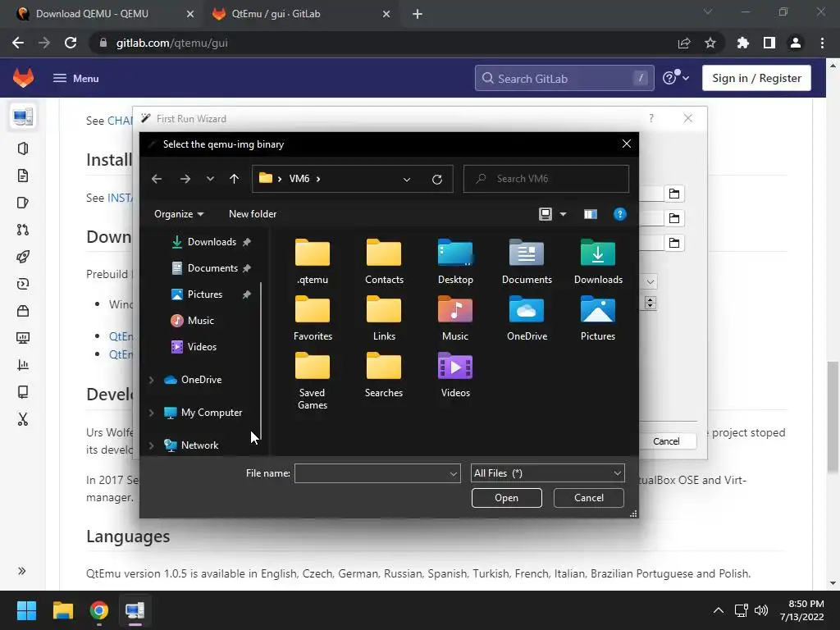Open GitLab sidebar snippets scissors icon

pyautogui.click(x=22, y=419)
